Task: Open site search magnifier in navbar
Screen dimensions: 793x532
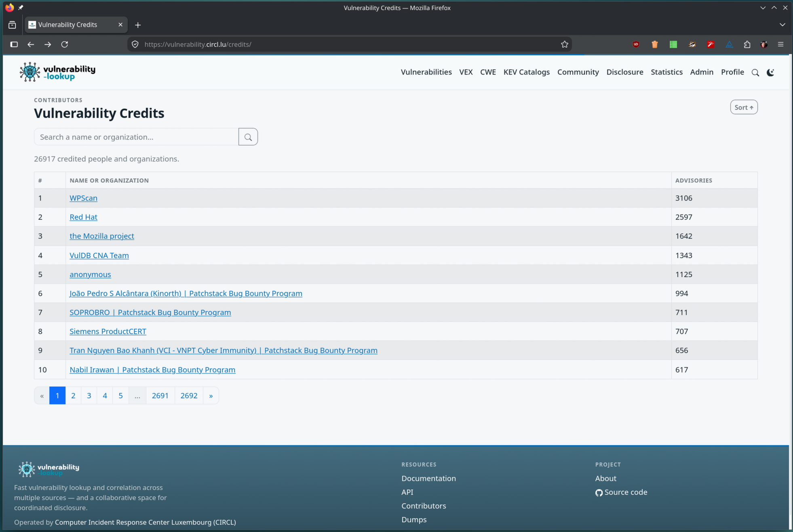Action: (x=755, y=73)
